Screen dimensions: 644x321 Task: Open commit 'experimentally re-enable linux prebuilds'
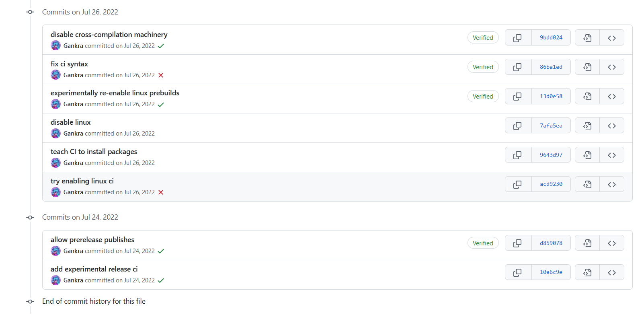[x=115, y=93]
